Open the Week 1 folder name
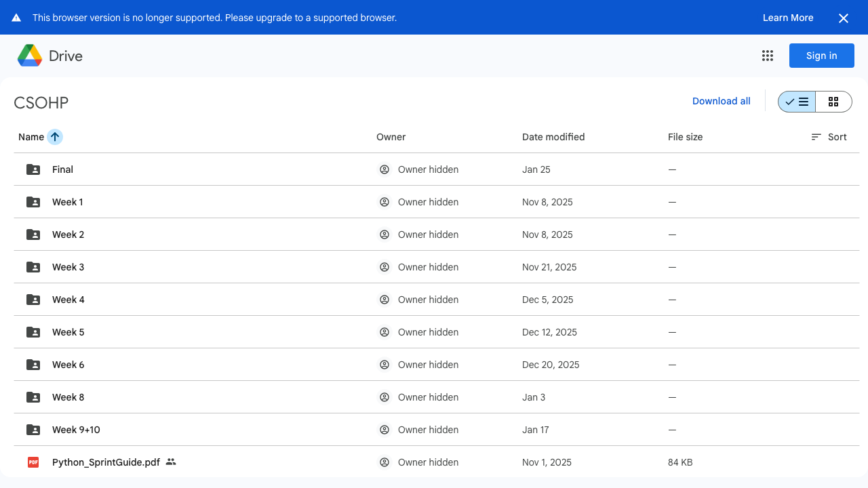Image resolution: width=868 pixels, height=488 pixels. [x=68, y=202]
